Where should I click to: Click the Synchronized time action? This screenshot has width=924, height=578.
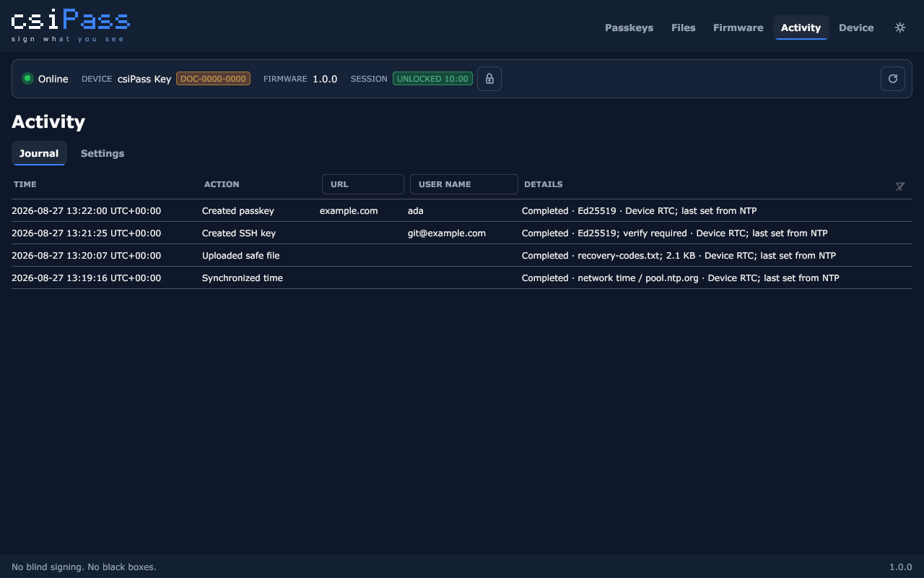click(x=243, y=278)
